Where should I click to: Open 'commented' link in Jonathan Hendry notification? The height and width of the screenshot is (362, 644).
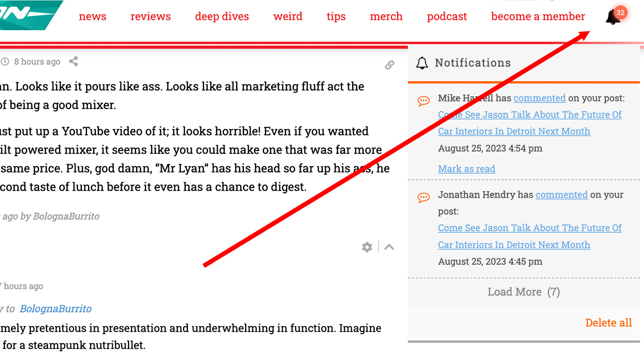click(x=561, y=195)
